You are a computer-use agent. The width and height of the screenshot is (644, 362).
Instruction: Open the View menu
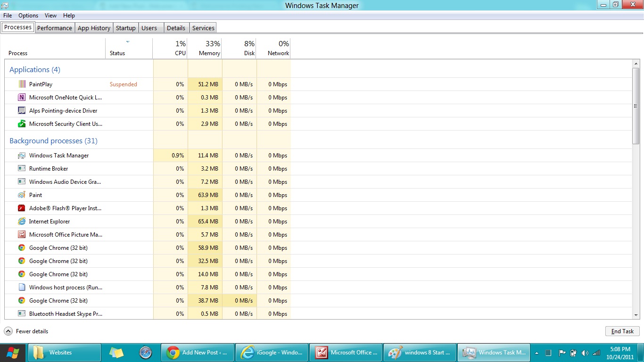pyautogui.click(x=50, y=16)
